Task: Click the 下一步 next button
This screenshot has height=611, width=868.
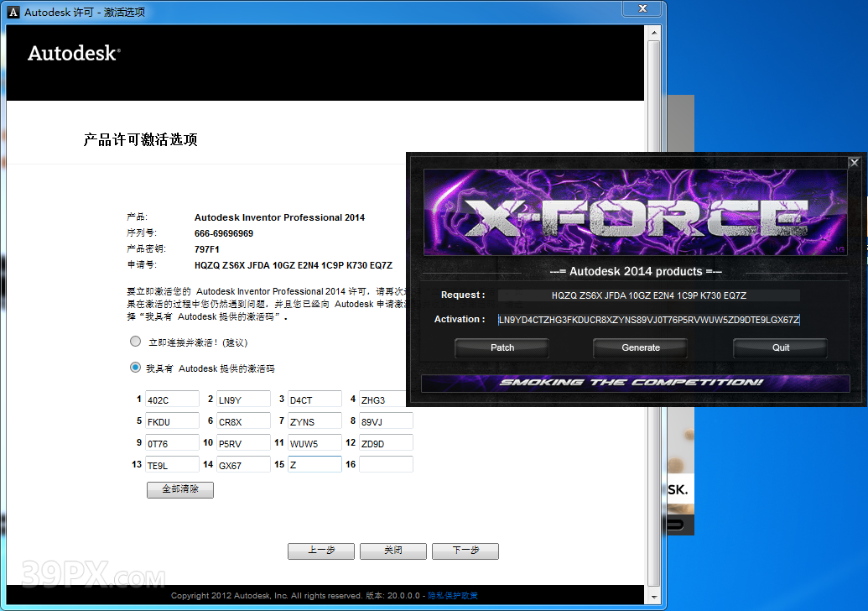Action: [x=465, y=551]
